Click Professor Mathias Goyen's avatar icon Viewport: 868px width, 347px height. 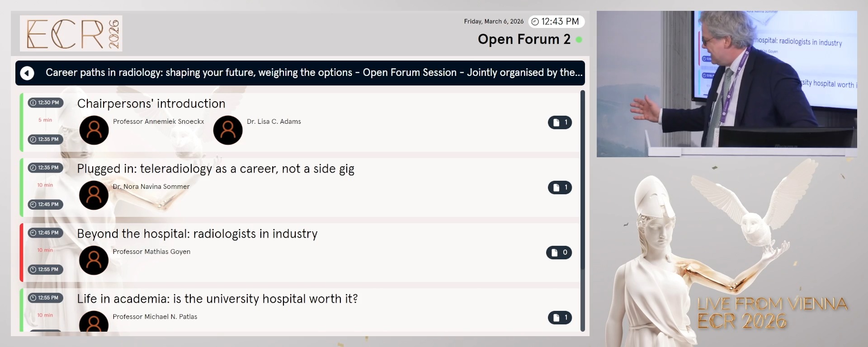(x=94, y=260)
